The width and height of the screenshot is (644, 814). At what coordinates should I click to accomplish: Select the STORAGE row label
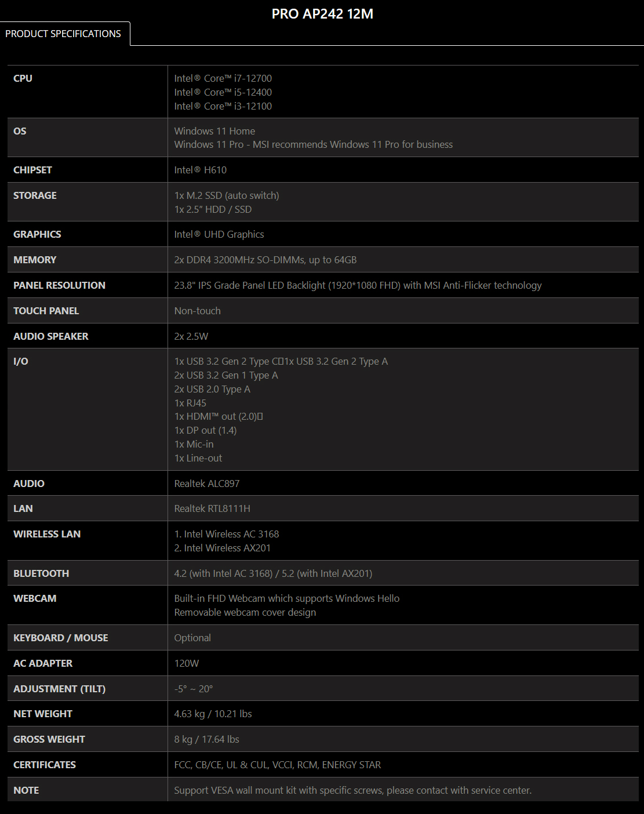(35, 195)
